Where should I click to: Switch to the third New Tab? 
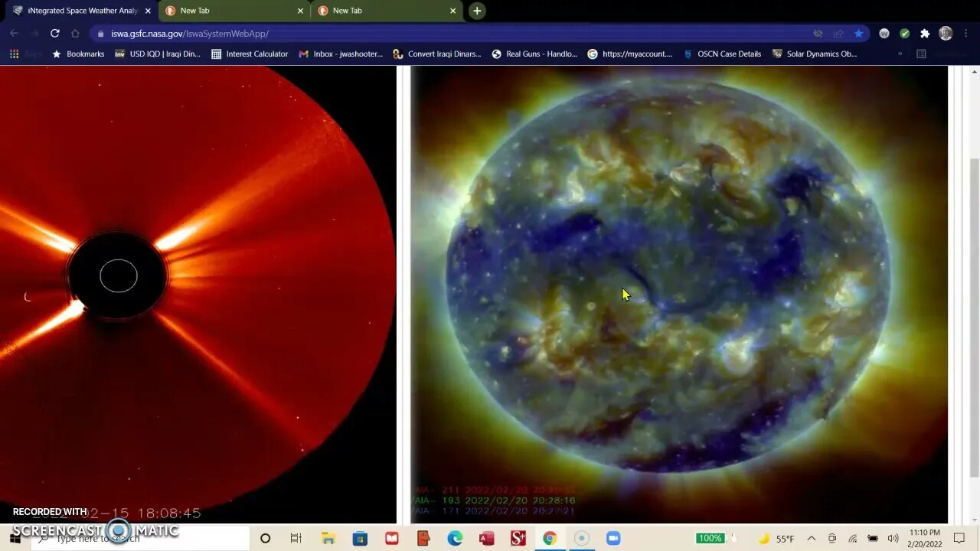[x=385, y=11]
